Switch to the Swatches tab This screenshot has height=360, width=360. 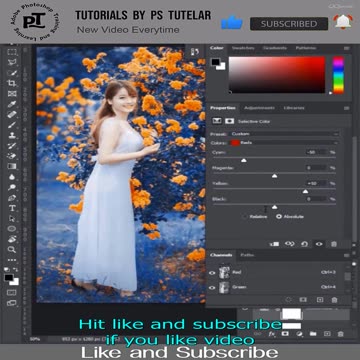pyautogui.click(x=243, y=48)
